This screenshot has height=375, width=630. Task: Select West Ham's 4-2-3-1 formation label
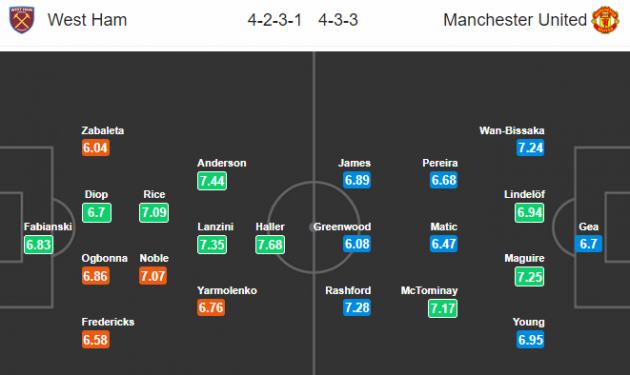pyautogui.click(x=274, y=20)
